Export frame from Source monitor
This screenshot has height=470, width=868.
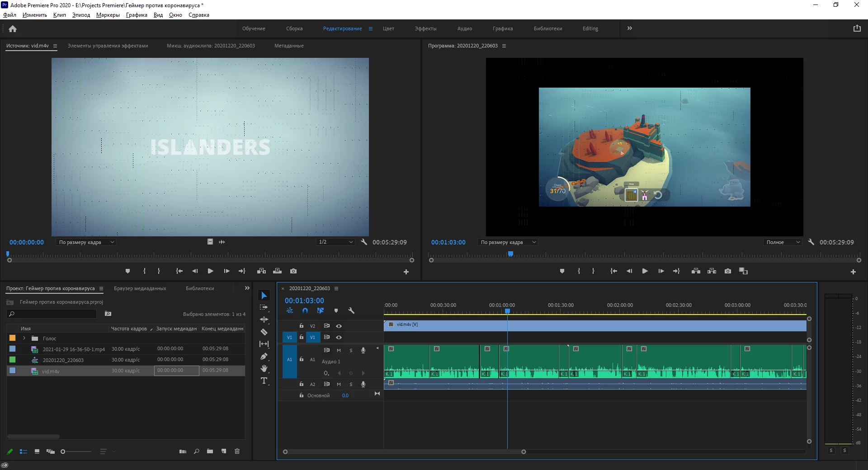point(293,271)
